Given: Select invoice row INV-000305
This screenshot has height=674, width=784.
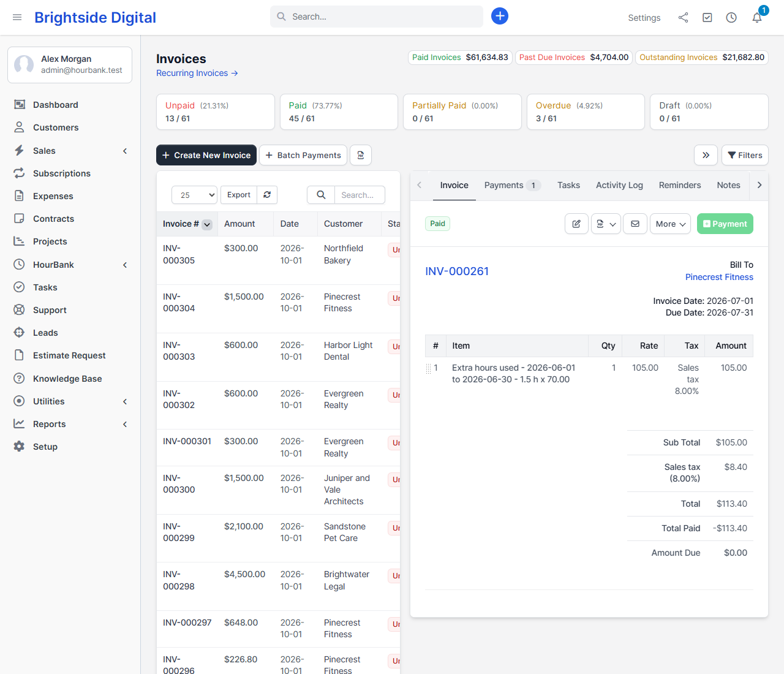Looking at the screenshot, I should (x=278, y=260).
